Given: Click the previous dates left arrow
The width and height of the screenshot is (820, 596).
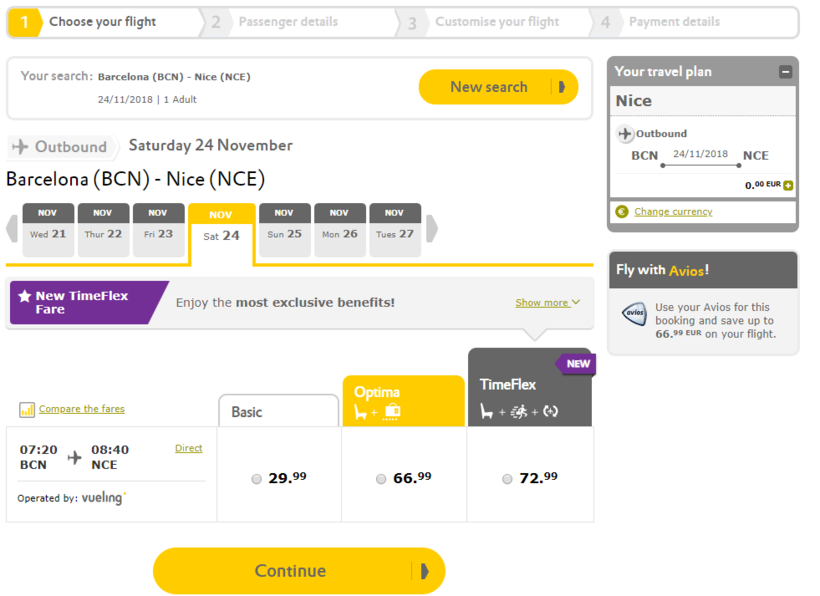Looking at the screenshot, I should 12,229.
